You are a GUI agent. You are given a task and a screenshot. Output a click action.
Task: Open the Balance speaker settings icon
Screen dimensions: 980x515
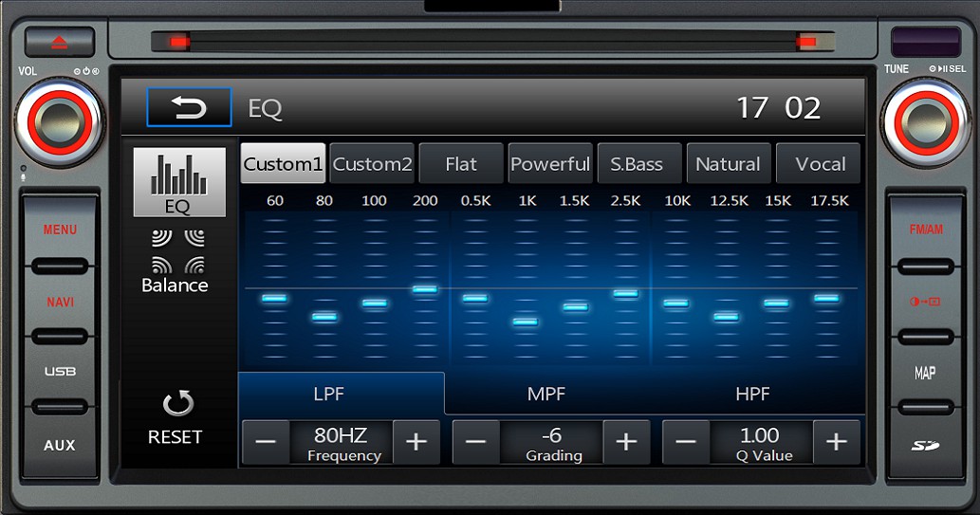pos(176,261)
